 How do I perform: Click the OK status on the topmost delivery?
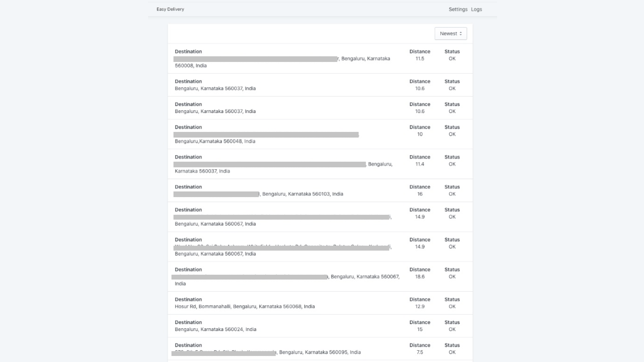point(452,58)
